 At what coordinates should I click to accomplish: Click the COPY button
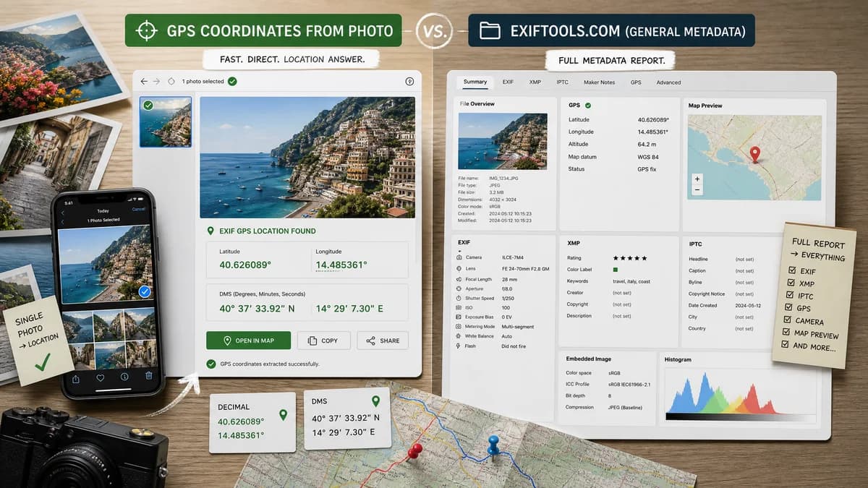point(324,341)
